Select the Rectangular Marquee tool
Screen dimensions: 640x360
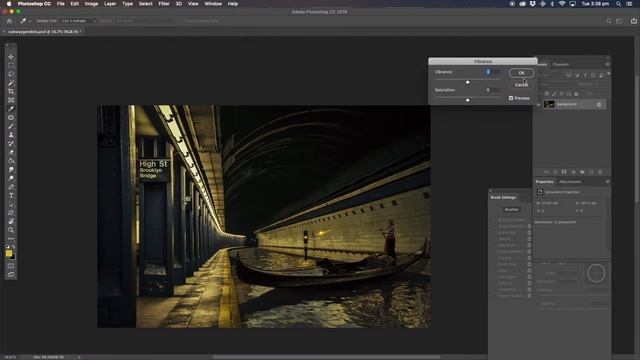(x=11, y=65)
